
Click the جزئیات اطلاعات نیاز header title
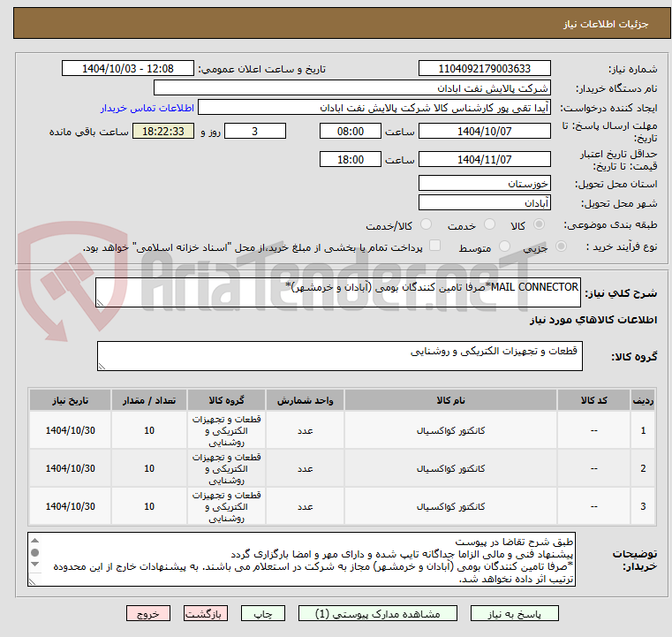(x=605, y=24)
